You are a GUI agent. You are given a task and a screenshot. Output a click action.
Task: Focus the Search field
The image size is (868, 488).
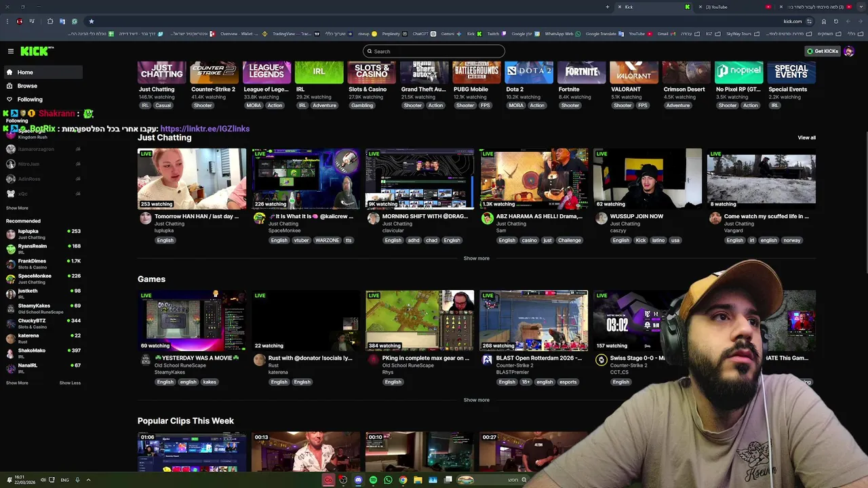pyautogui.click(x=434, y=52)
